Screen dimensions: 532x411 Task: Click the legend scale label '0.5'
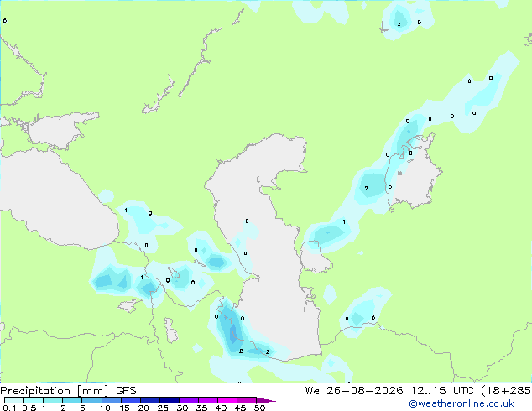tap(29, 408)
